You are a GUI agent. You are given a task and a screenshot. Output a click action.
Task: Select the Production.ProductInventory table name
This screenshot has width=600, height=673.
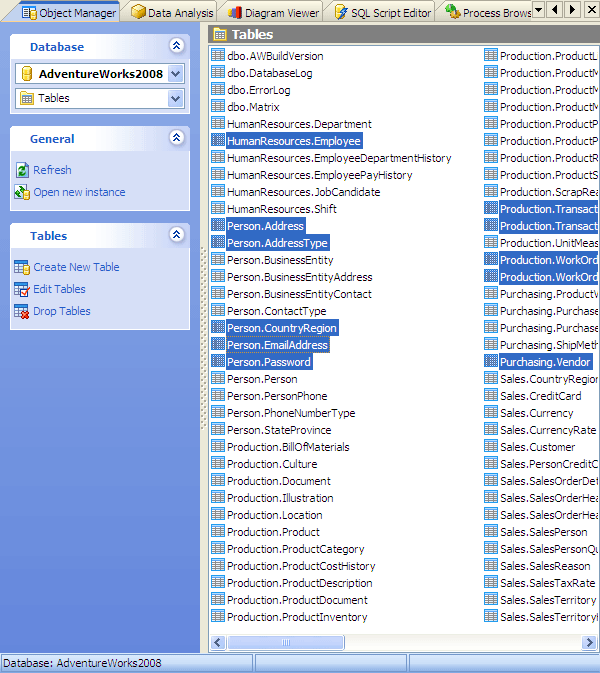pos(297,617)
